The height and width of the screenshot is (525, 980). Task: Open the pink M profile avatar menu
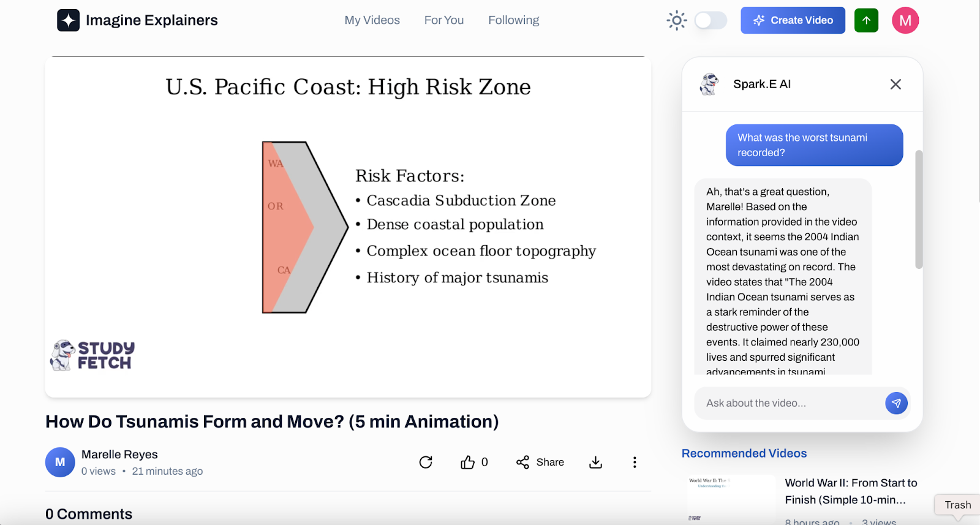[x=905, y=20]
